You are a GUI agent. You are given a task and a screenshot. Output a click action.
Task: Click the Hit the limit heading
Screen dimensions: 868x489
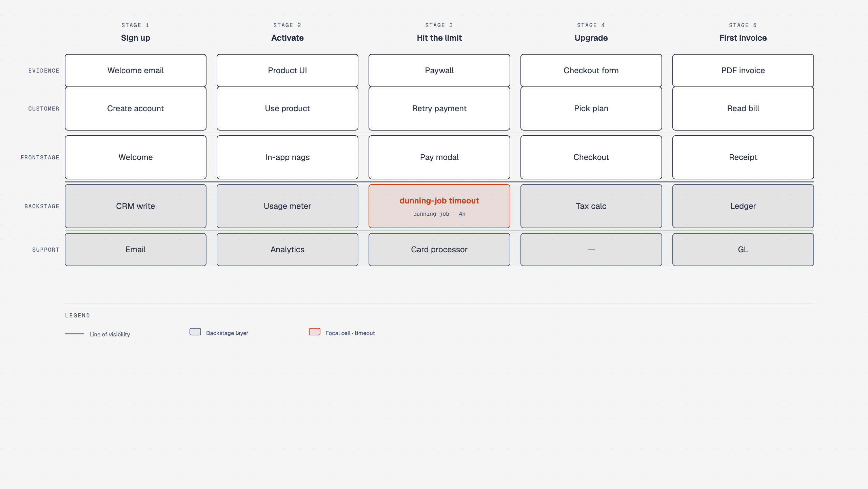pyautogui.click(x=439, y=38)
